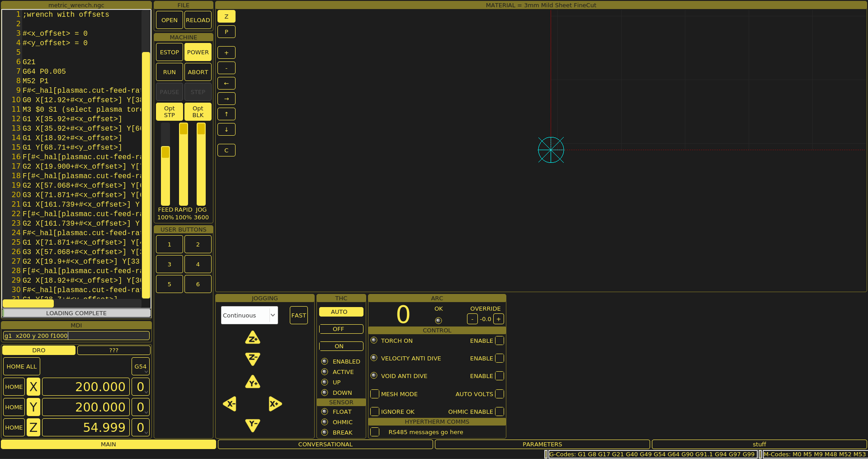Zoom out the preview with minus button
868x459 pixels.
[x=226, y=68]
